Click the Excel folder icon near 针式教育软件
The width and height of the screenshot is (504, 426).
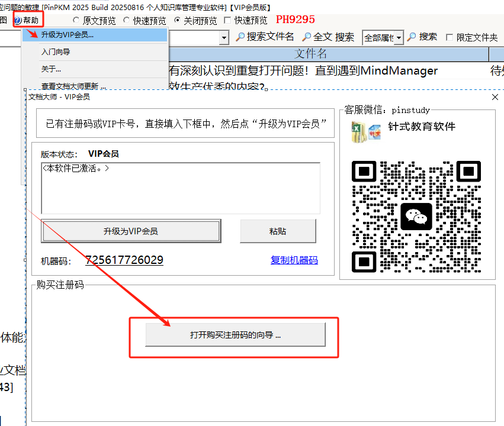click(x=357, y=131)
